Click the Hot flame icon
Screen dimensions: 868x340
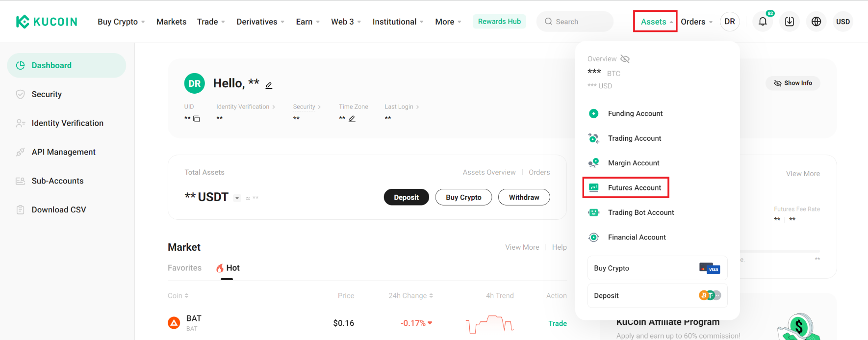220,268
